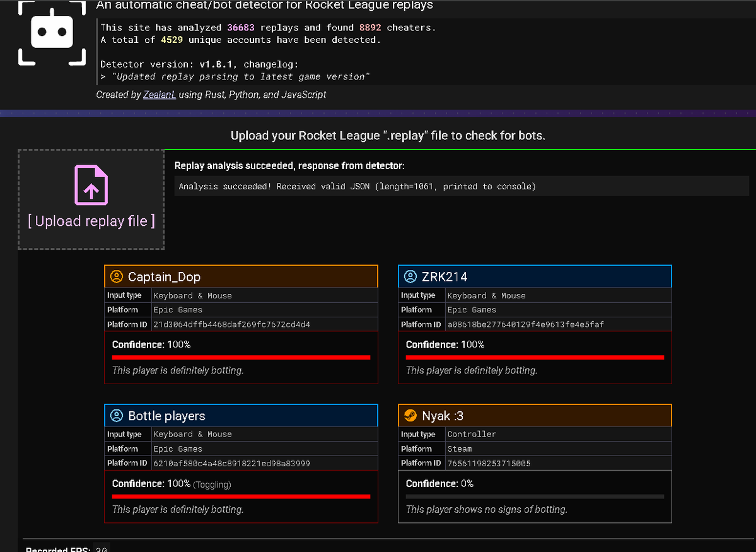Screen dimensions: 756x552
Task: Click ZRK214's red confidence bar
Action: point(535,358)
